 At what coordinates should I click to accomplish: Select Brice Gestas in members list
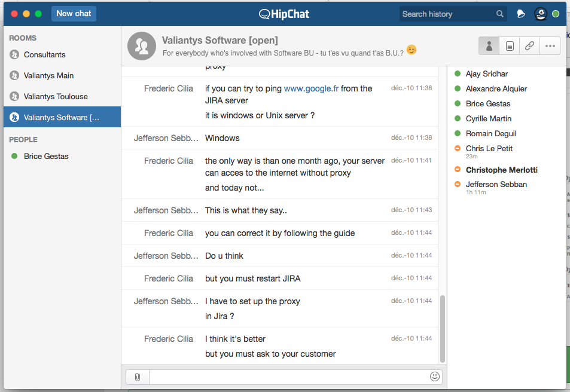[488, 103]
